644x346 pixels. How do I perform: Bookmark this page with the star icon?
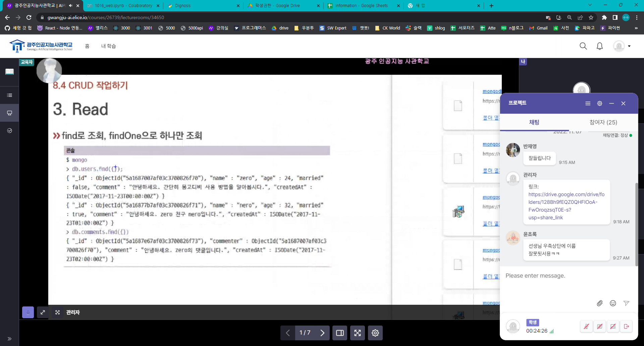[591, 17]
